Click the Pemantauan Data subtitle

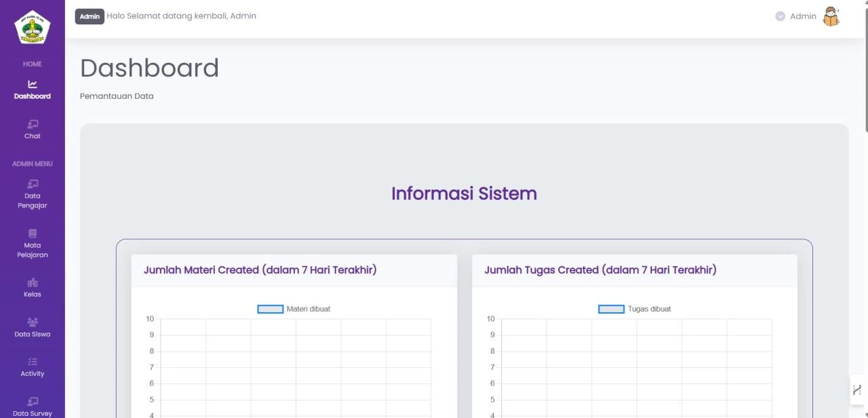coord(117,96)
